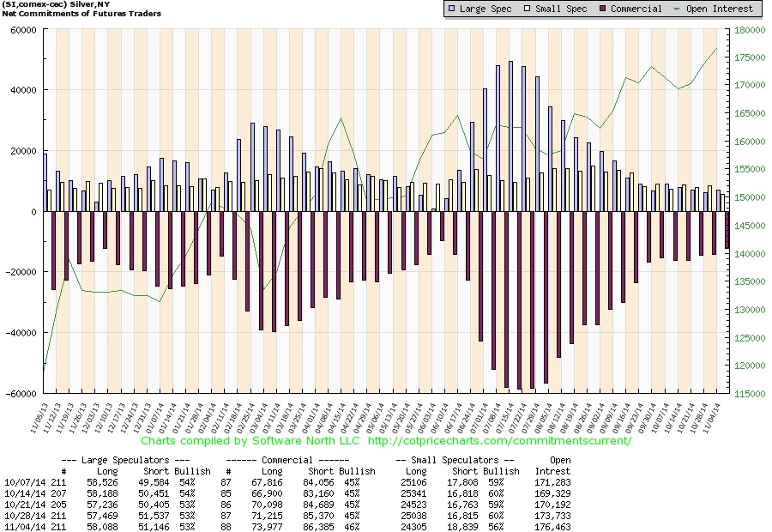Viewport: 772px width, 532px height.
Task: Click the 180000 right axis label
Action: pos(750,30)
